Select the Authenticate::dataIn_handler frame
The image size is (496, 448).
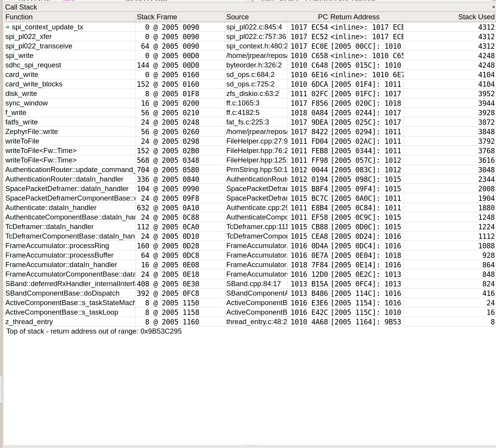(51, 208)
